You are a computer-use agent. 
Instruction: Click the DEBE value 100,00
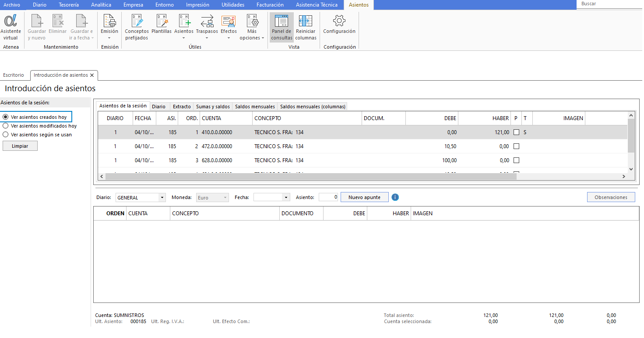[x=449, y=160]
